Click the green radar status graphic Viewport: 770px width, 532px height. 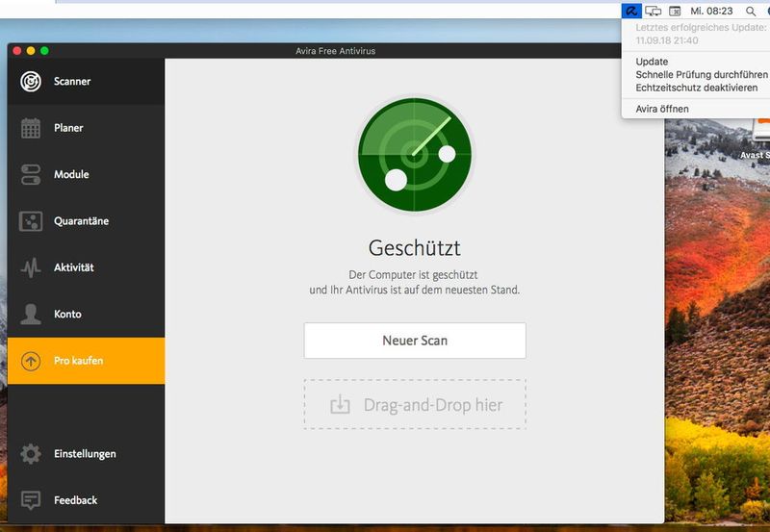point(415,155)
